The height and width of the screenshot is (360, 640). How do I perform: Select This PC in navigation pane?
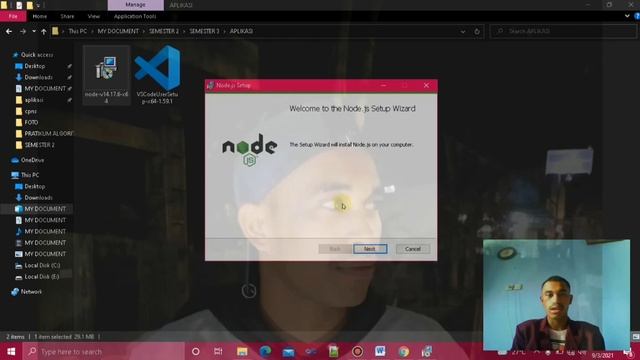(x=30, y=175)
